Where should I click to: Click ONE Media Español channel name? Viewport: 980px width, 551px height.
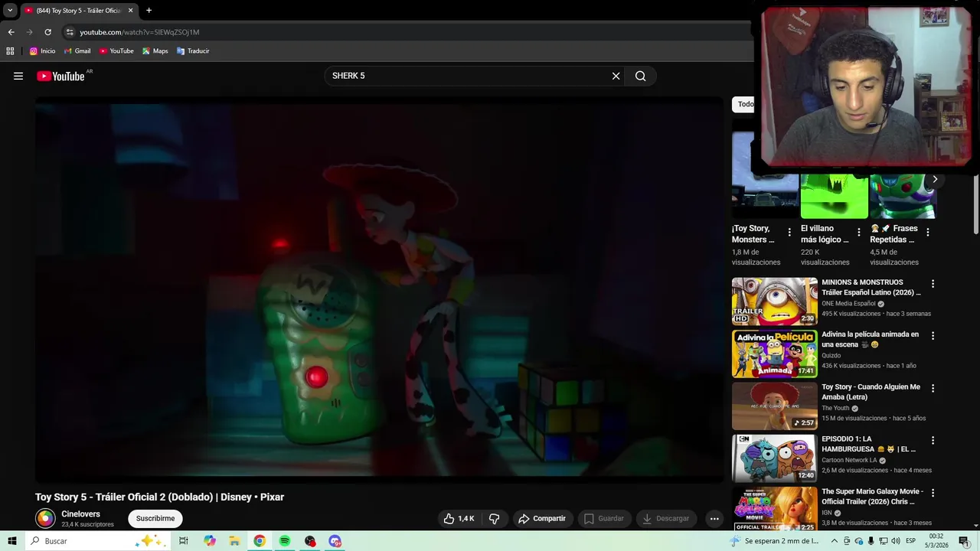tap(848, 304)
